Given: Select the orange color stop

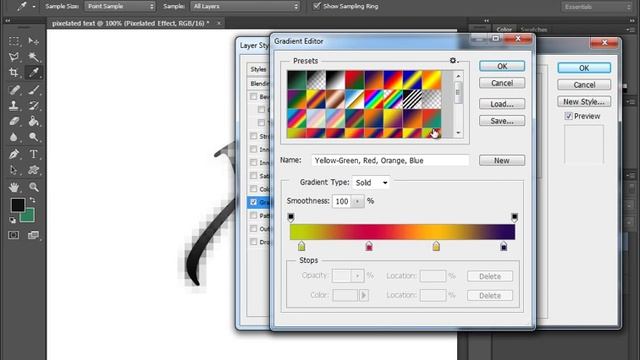Looking at the screenshot, I should click(436, 246).
